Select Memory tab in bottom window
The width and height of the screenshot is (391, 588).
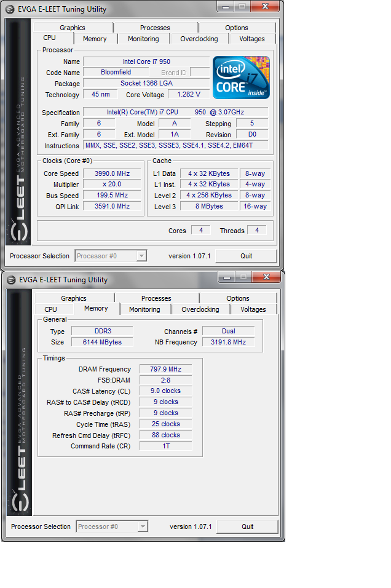coord(96,309)
